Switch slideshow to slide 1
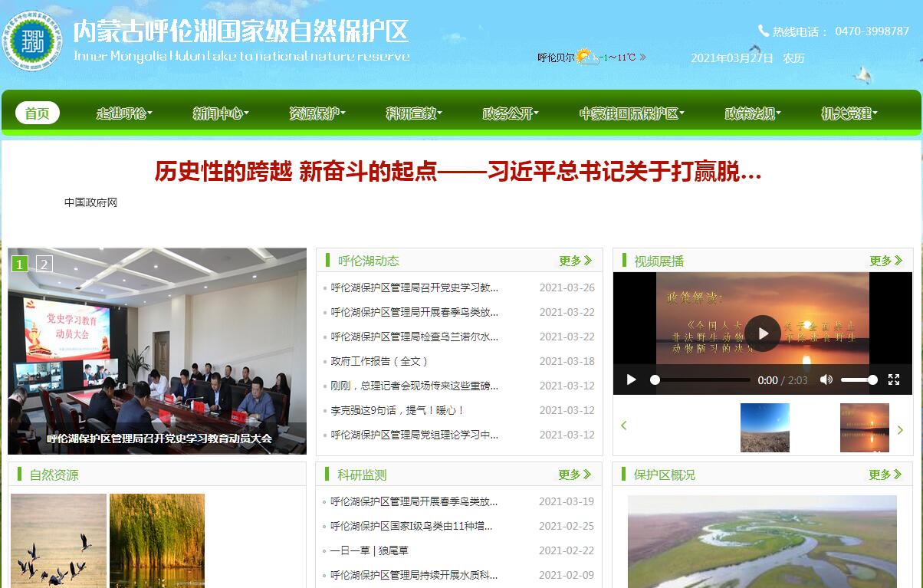Image resolution: width=923 pixels, height=588 pixels. pyautogui.click(x=21, y=264)
